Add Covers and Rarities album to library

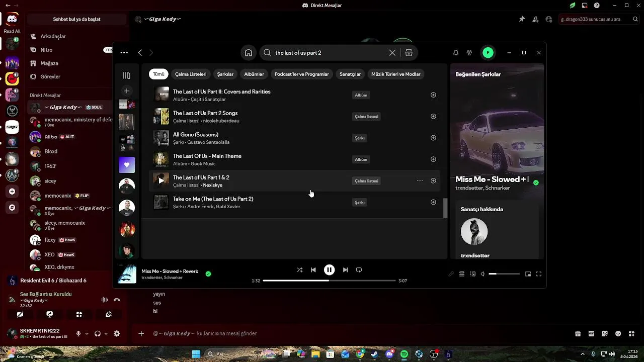pos(433,95)
